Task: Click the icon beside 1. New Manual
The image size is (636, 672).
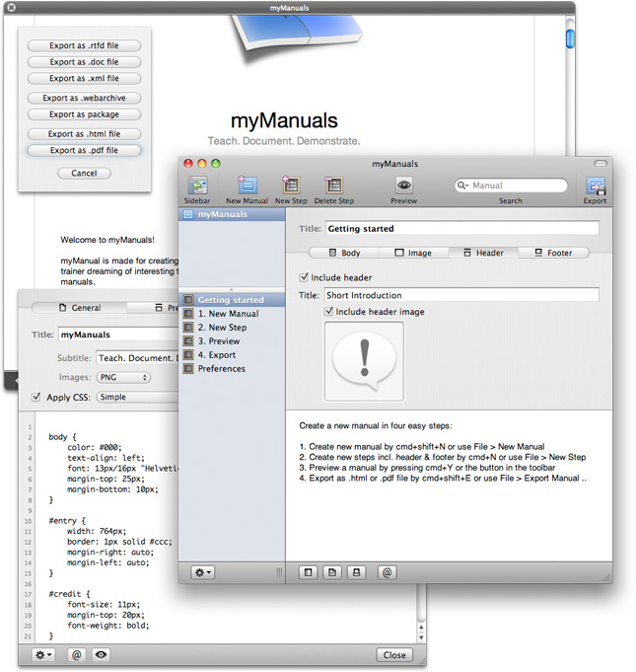Action: pos(188,313)
